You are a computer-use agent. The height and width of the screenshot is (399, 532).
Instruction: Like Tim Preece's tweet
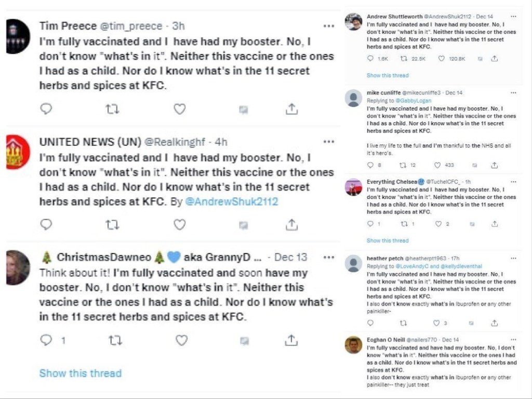[180, 109]
